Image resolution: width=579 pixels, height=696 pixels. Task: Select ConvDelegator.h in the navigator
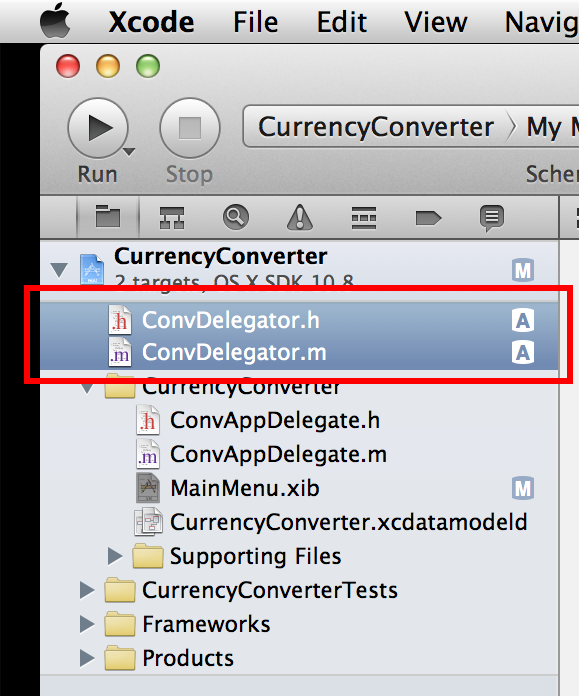click(299, 320)
